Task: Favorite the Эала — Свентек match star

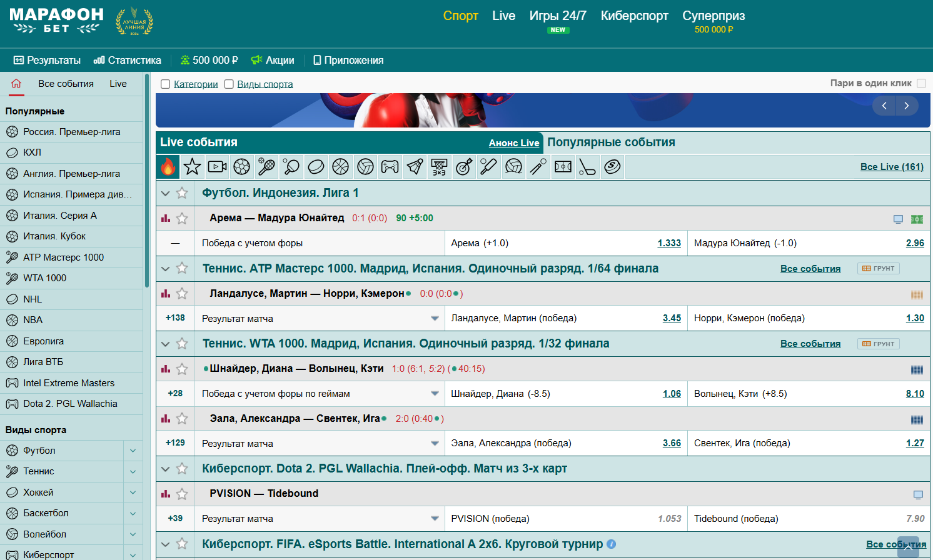Action: pyautogui.click(x=182, y=418)
